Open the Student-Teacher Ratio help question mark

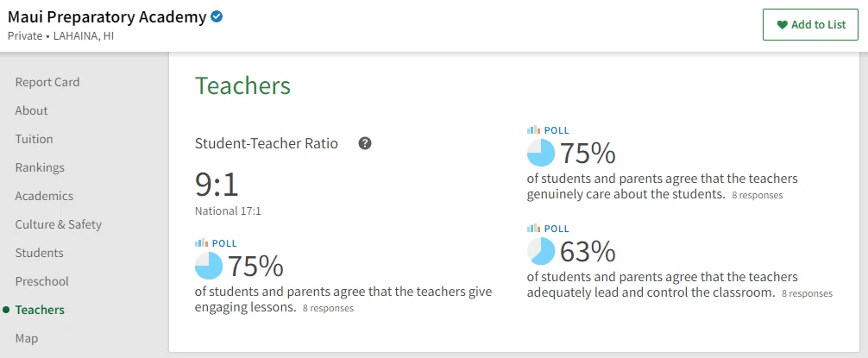pyautogui.click(x=365, y=143)
